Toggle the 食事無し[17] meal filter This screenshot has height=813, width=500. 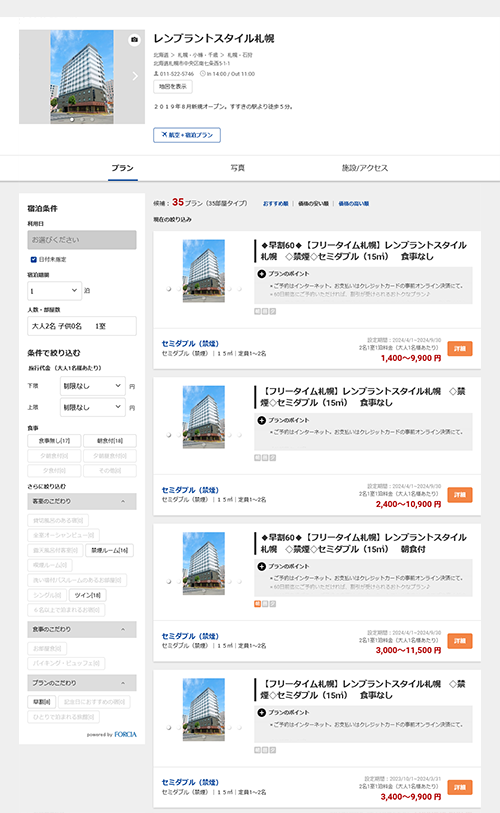54,441
